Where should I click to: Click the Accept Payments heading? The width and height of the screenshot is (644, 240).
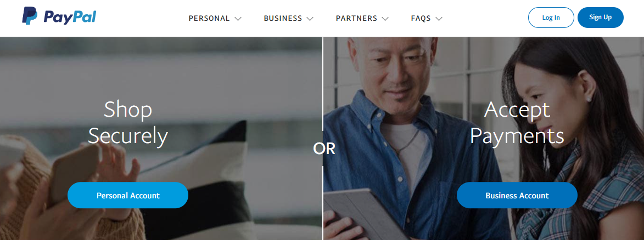point(517,122)
